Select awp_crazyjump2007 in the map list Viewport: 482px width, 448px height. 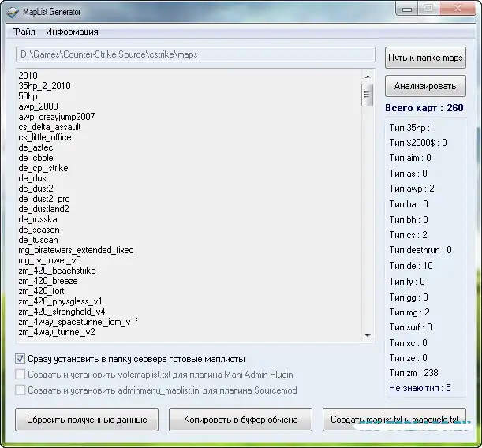coord(56,117)
